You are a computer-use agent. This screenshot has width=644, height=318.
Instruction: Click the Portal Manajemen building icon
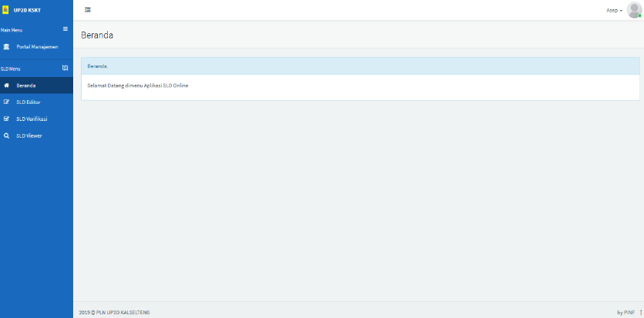pos(6,47)
